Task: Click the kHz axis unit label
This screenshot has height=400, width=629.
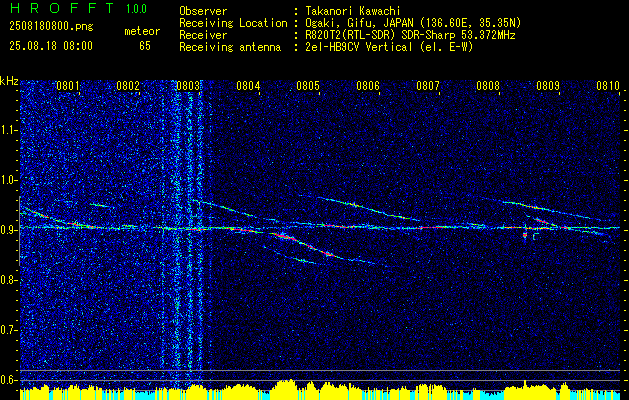Action: coord(9,81)
